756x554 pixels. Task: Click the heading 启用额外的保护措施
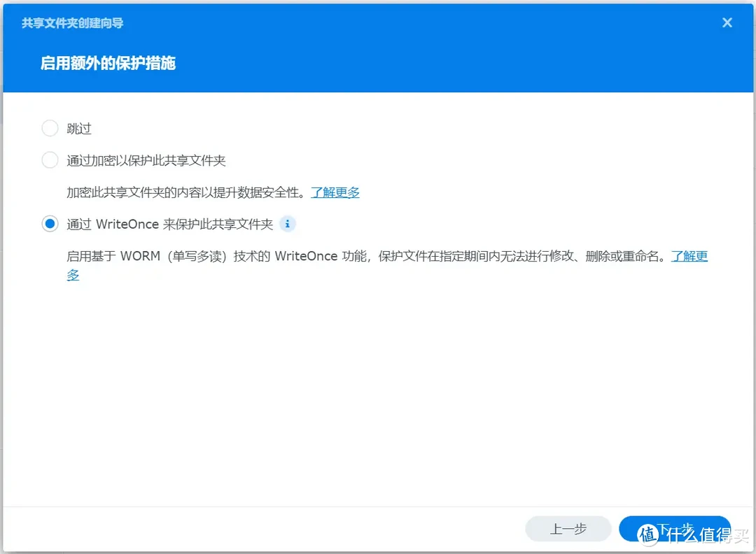point(107,63)
